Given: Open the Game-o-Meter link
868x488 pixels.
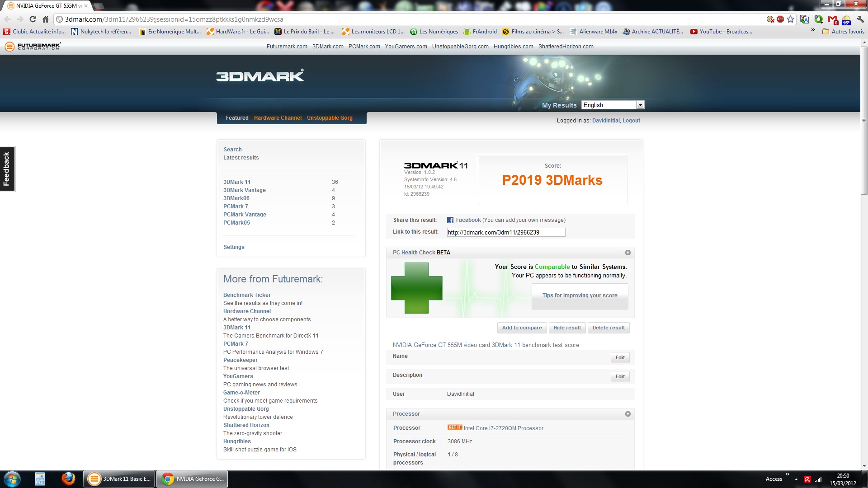Looking at the screenshot, I should (x=241, y=393).
